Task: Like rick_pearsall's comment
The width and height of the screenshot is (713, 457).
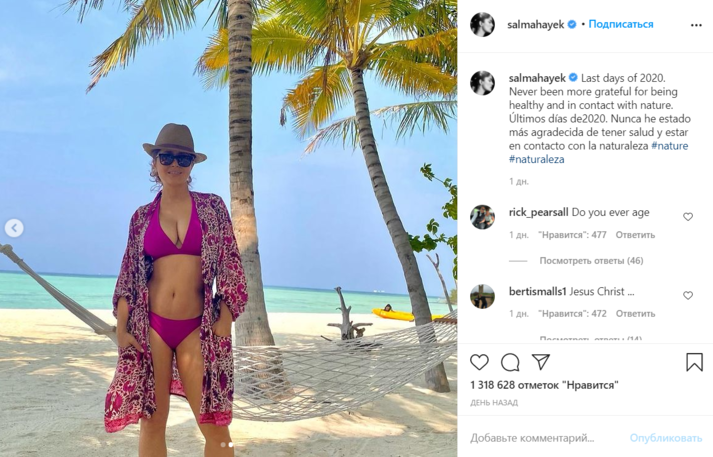Action: tap(688, 217)
